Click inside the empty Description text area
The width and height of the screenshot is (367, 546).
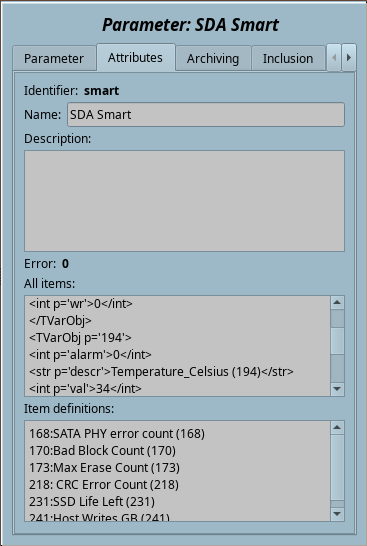coord(184,201)
